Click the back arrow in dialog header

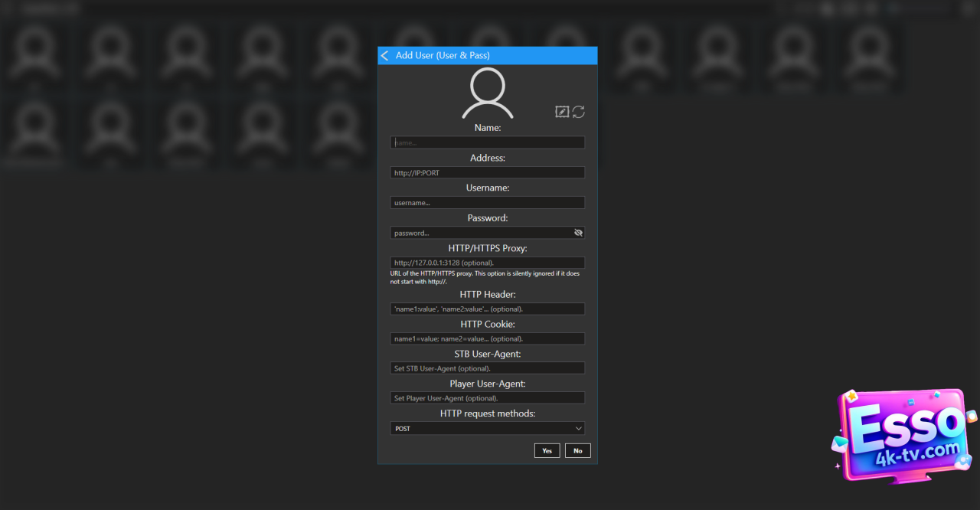(x=385, y=55)
